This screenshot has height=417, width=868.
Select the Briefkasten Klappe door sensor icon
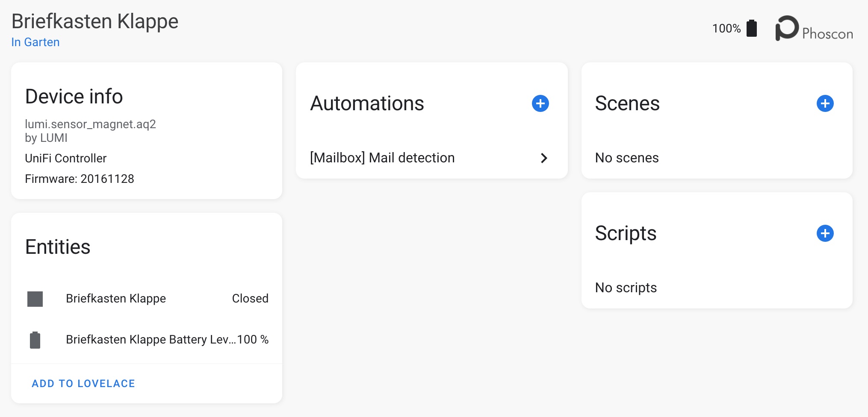36,298
